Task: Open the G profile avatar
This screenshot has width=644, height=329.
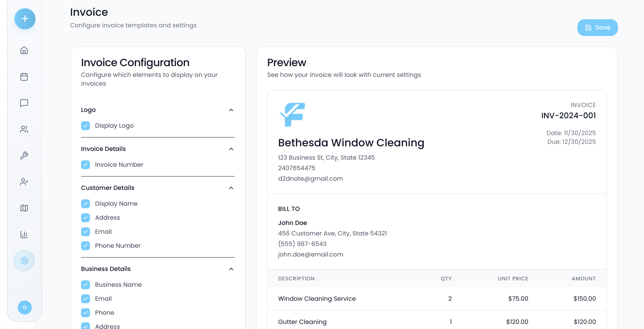Action: (24, 308)
